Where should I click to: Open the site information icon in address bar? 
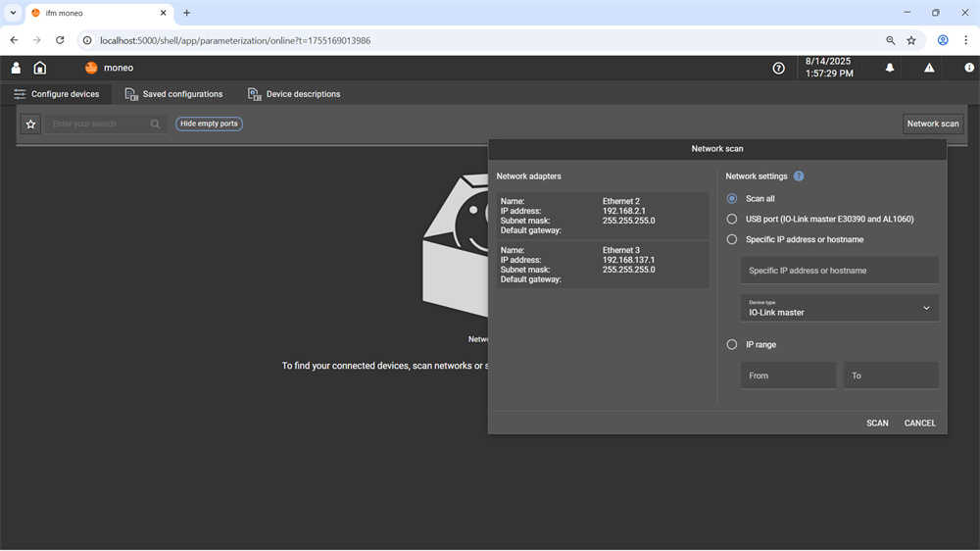pos(87,40)
